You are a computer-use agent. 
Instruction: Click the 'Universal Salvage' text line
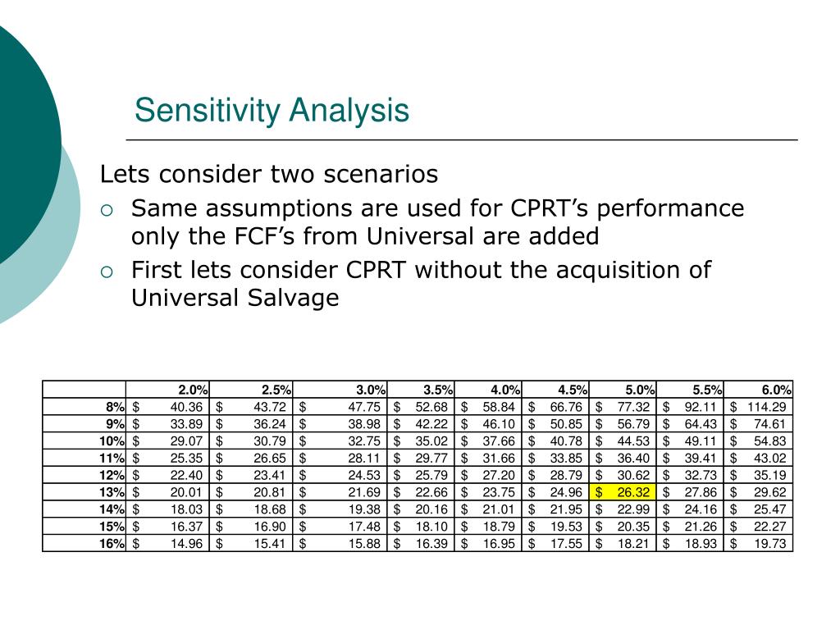click(x=235, y=298)
